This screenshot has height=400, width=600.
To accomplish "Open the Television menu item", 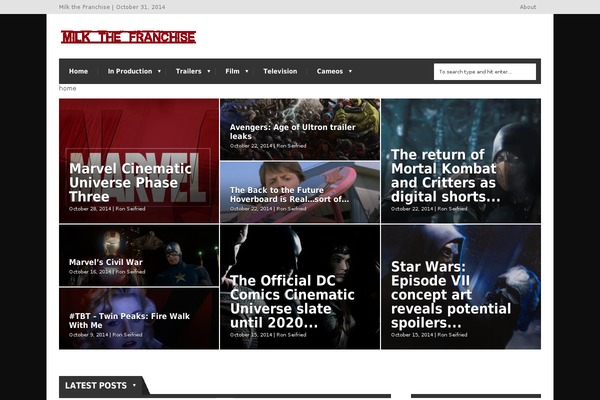I will click(280, 71).
